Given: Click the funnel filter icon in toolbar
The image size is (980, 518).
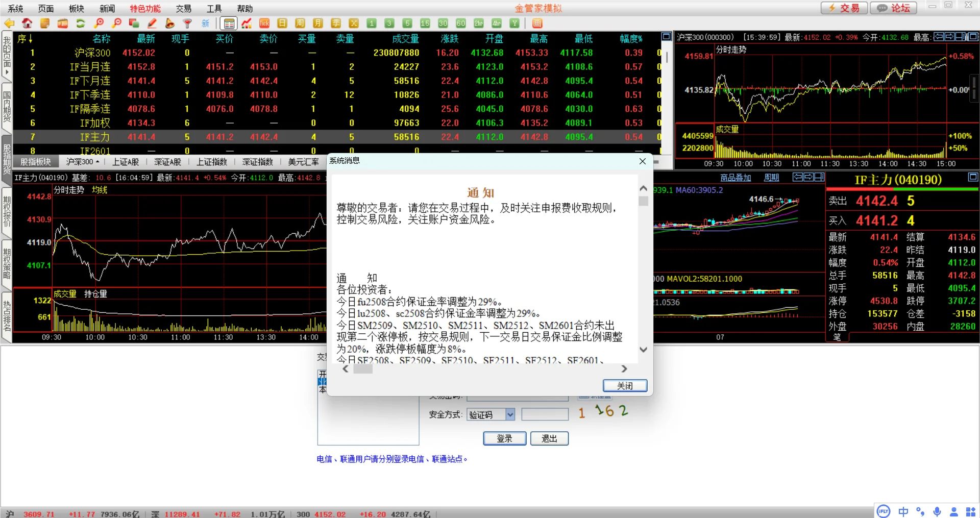Looking at the screenshot, I should [x=188, y=23].
